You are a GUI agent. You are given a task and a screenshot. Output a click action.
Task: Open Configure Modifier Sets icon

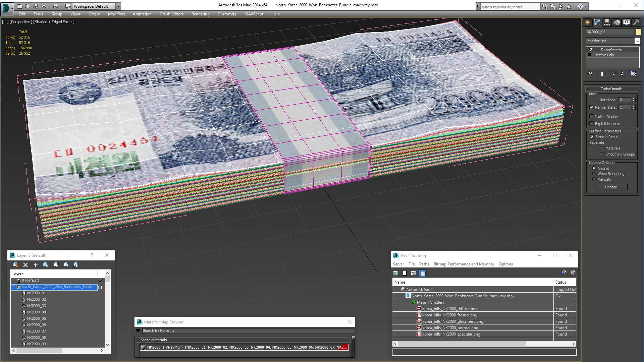click(x=634, y=74)
